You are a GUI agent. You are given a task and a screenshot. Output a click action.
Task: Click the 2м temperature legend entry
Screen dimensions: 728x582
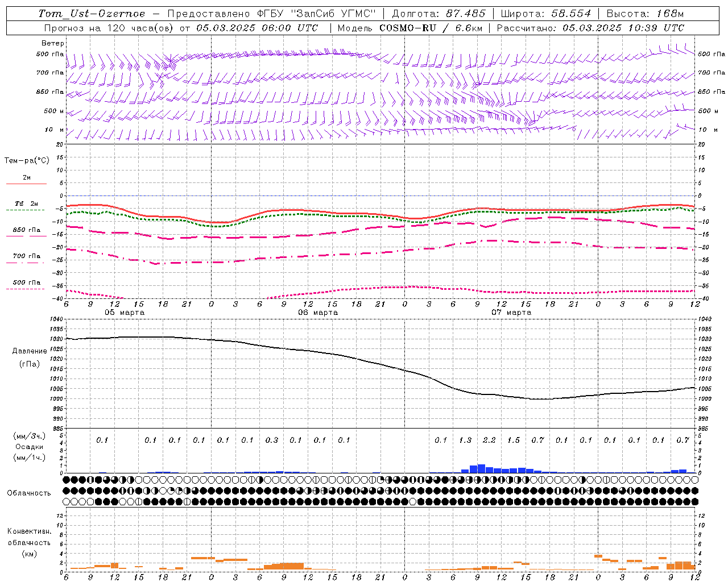(x=27, y=178)
